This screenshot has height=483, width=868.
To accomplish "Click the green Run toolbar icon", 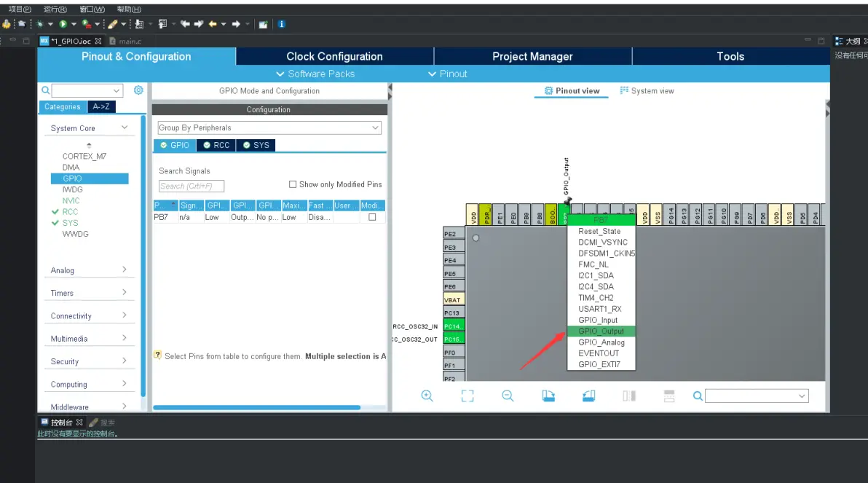I will [x=63, y=24].
